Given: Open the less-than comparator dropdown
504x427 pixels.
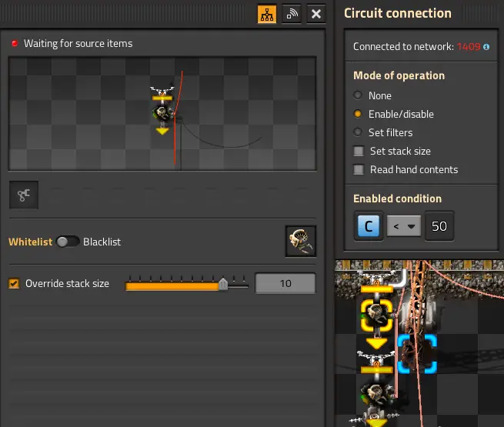Looking at the screenshot, I should (x=404, y=226).
